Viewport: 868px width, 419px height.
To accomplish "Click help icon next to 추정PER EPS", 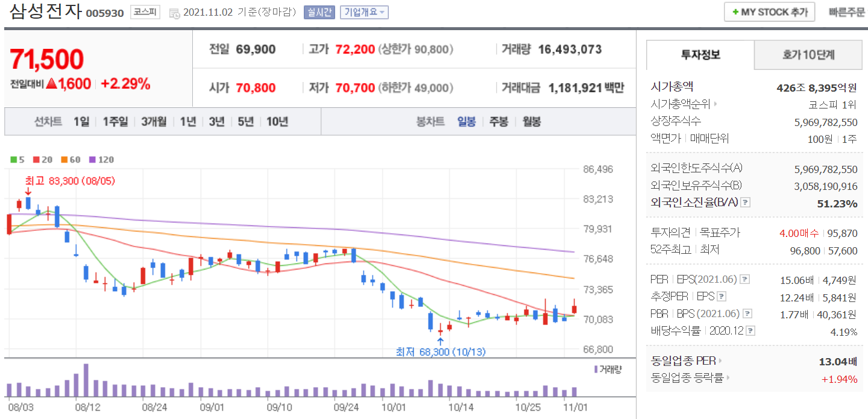I will point(722,297).
